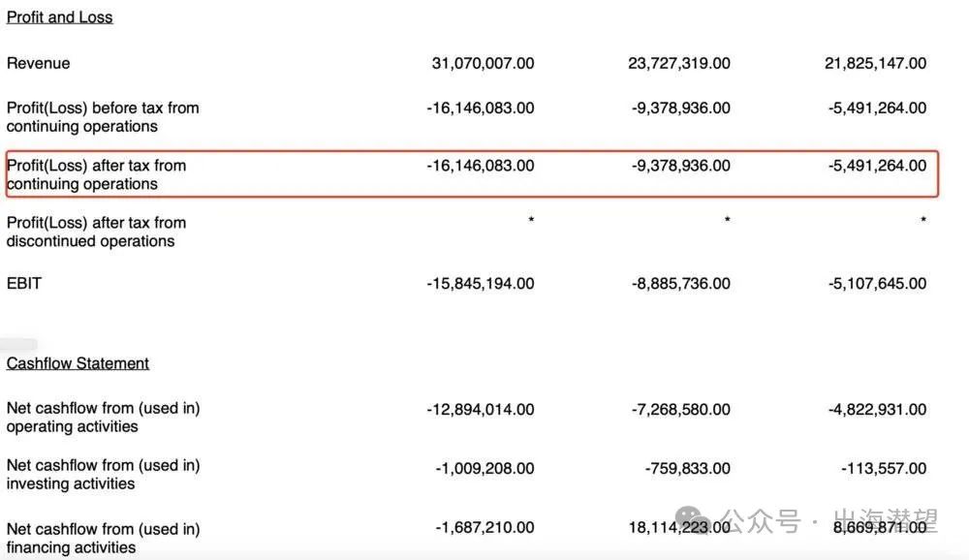This screenshot has width=969, height=560.
Task: Click the revenue figure 23,727,319.00
Action: pos(679,64)
